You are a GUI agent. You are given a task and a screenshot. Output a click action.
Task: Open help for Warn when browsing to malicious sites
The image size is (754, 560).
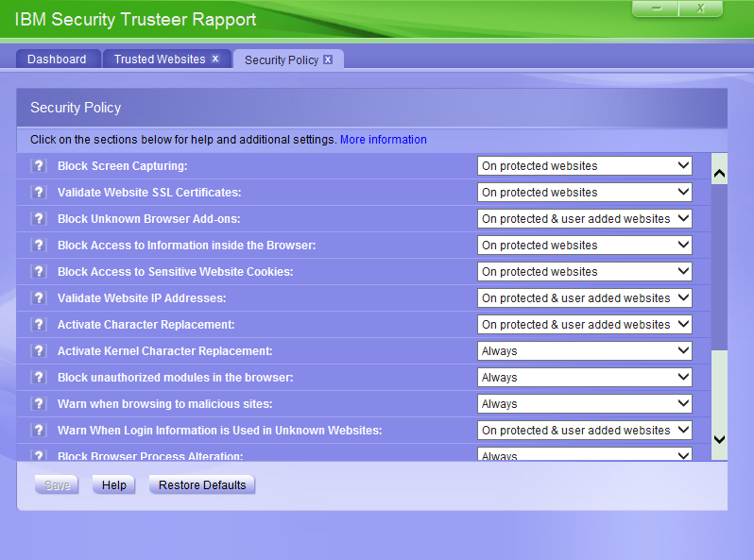(39, 404)
